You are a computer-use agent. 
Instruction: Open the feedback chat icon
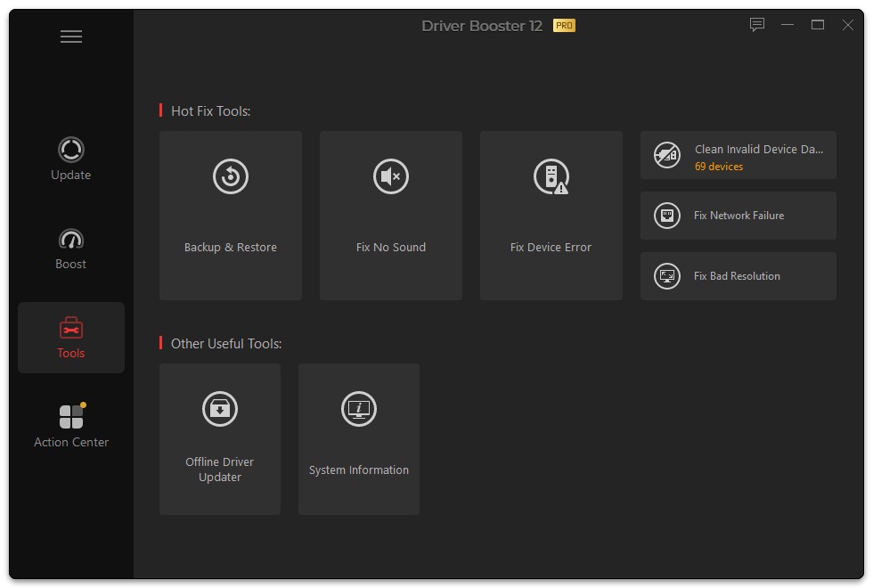pos(756,25)
